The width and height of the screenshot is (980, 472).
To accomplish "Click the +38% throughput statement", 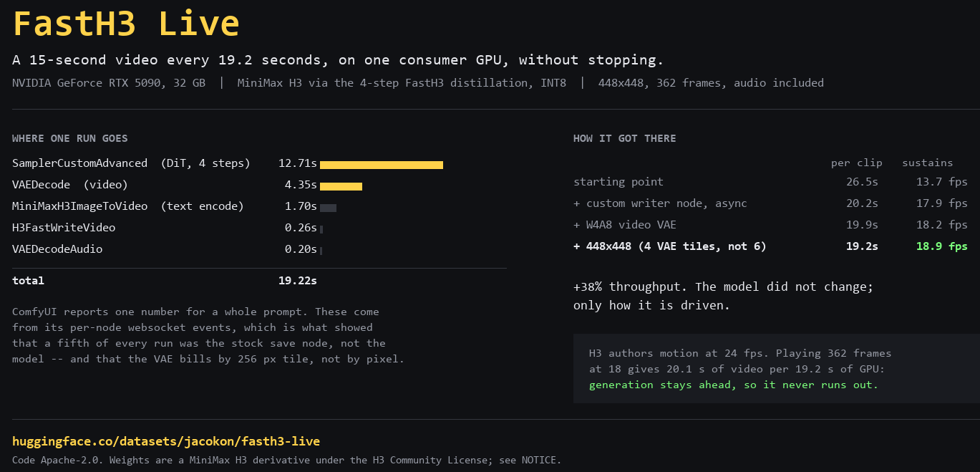I will click(723, 296).
